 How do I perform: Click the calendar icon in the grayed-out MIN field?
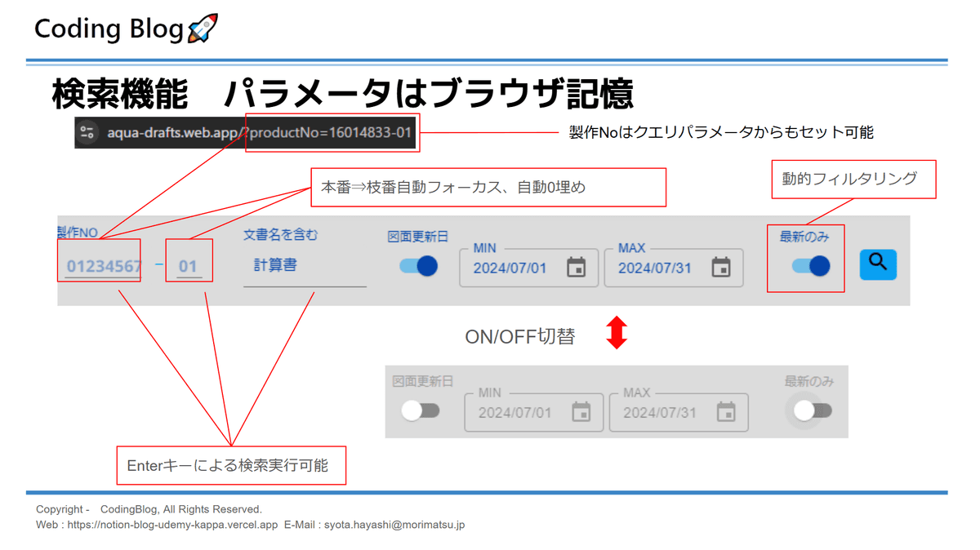581,412
